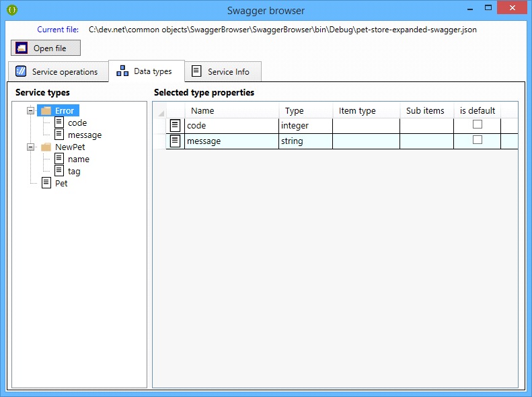Click the Data types tab icon
Image resolution: width=532 pixels, height=397 pixels.
122,71
